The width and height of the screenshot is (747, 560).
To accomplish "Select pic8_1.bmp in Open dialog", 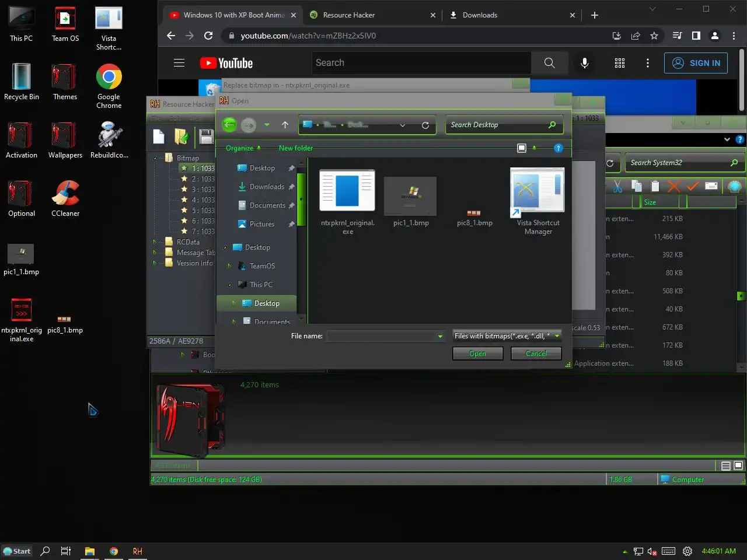I will pyautogui.click(x=474, y=218).
